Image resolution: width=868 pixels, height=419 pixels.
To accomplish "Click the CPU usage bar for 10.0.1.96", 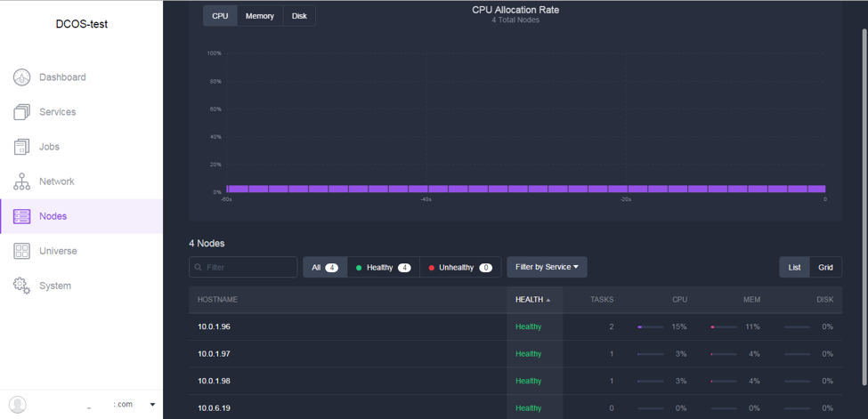I will pyautogui.click(x=651, y=327).
